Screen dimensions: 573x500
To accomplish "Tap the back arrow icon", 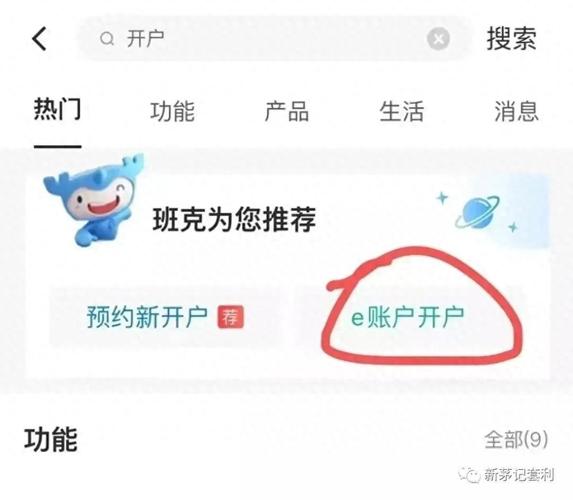I will pyautogui.click(x=39, y=39).
